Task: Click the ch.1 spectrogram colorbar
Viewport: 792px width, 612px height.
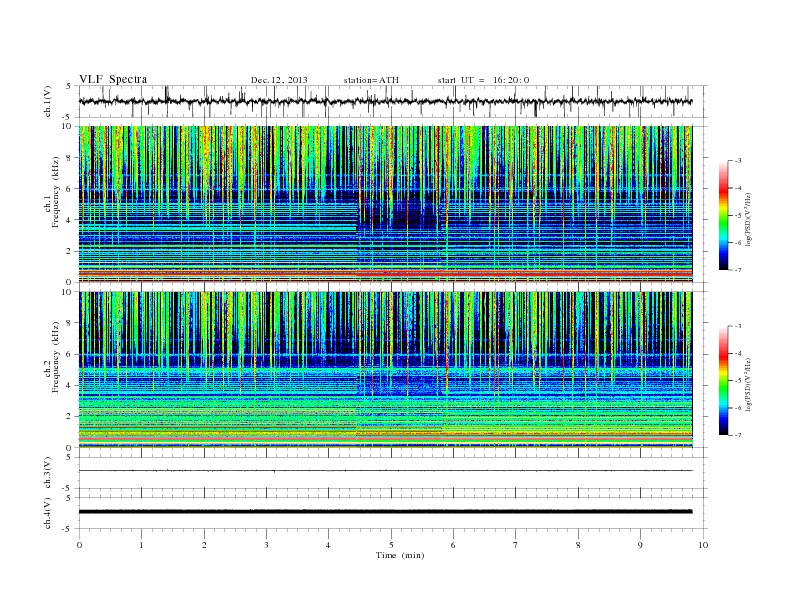Action: 723,215
